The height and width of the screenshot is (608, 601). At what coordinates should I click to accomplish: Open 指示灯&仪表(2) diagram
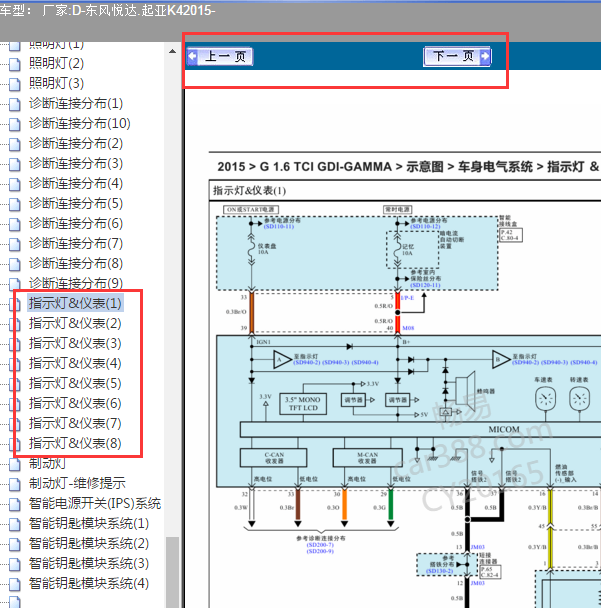click(x=75, y=323)
